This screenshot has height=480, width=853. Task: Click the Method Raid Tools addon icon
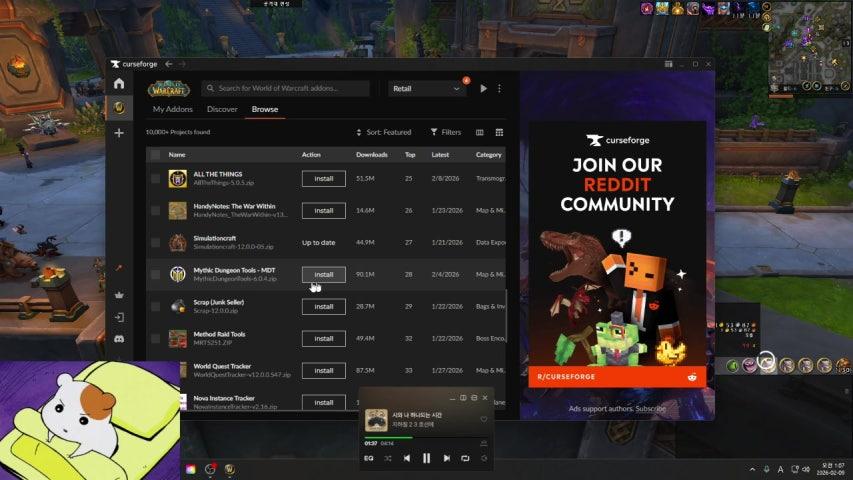click(177, 339)
